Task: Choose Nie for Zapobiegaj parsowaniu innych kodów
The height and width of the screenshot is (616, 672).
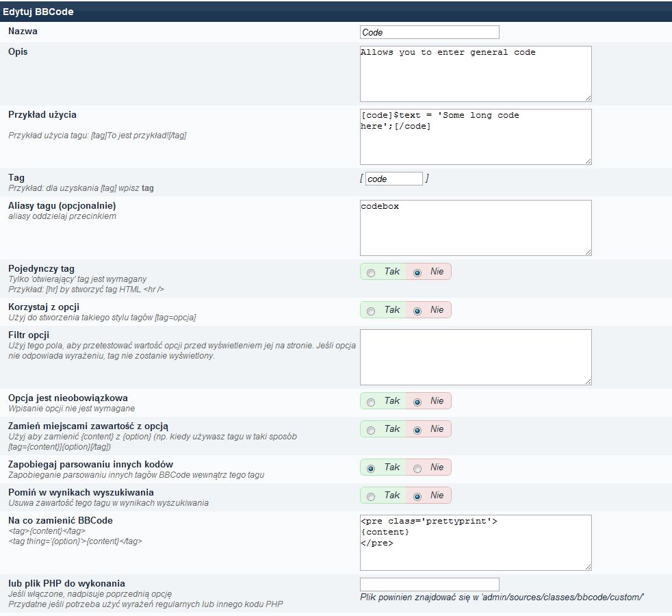Action: pos(417,468)
